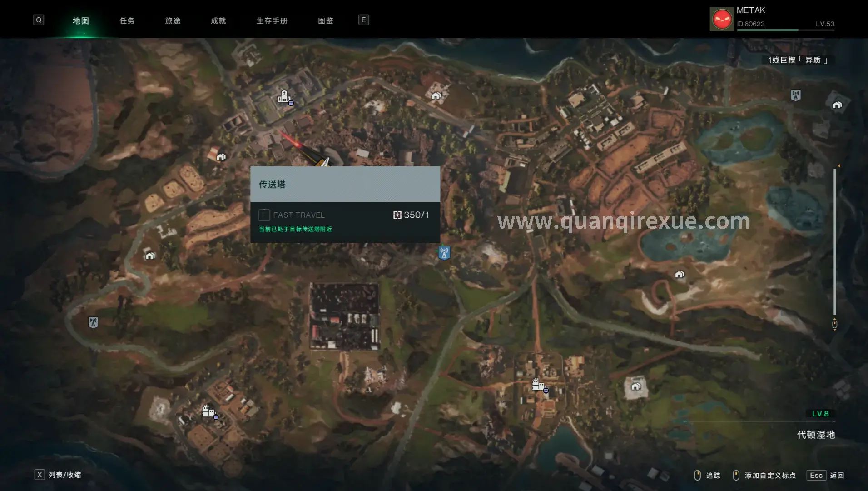Go to the 生存手册 tab

tap(272, 21)
